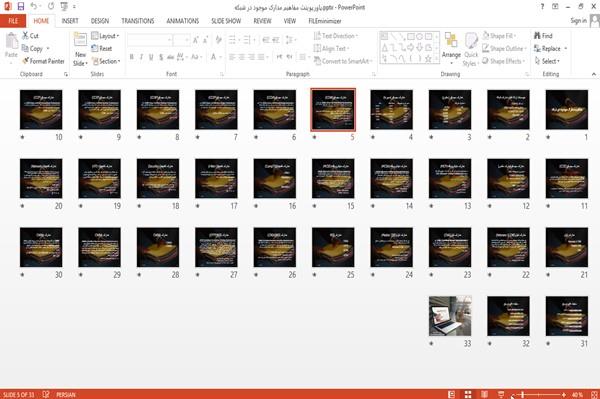This screenshot has height=399, width=600.
Task: Open Shape Fill dropdown
Action: coord(499,36)
